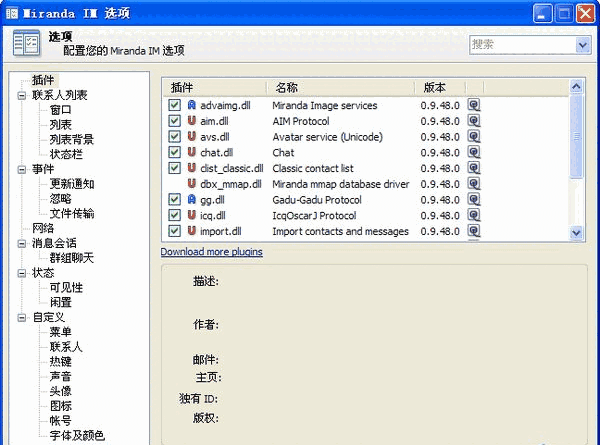Open Download more plugins link
600x445 pixels.
(x=212, y=252)
